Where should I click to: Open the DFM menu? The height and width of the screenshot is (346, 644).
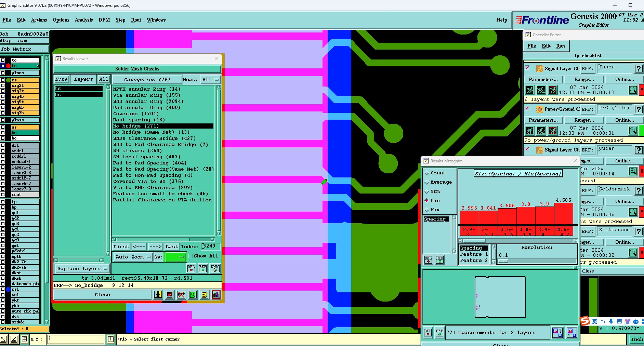pos(104,20)
